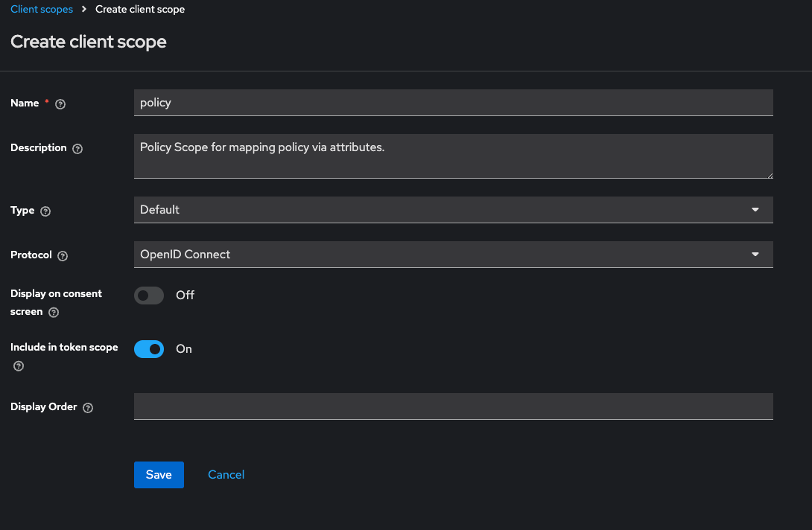
Task: Open help icon for Include in token scope
Action: click(19, 366)
